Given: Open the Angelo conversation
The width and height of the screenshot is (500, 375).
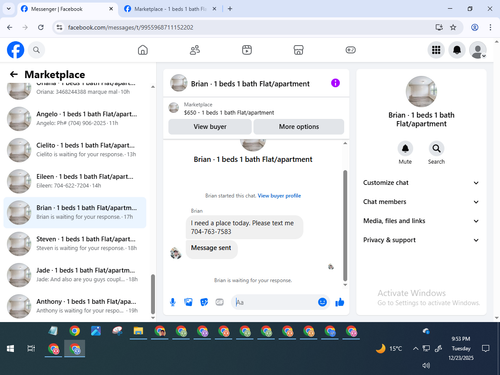Looking at the screenshot, I should [76, 119].
